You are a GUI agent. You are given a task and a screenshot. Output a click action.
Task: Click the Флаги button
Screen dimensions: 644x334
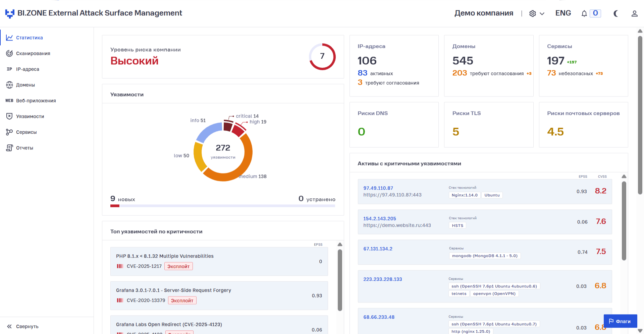[620, 321]
